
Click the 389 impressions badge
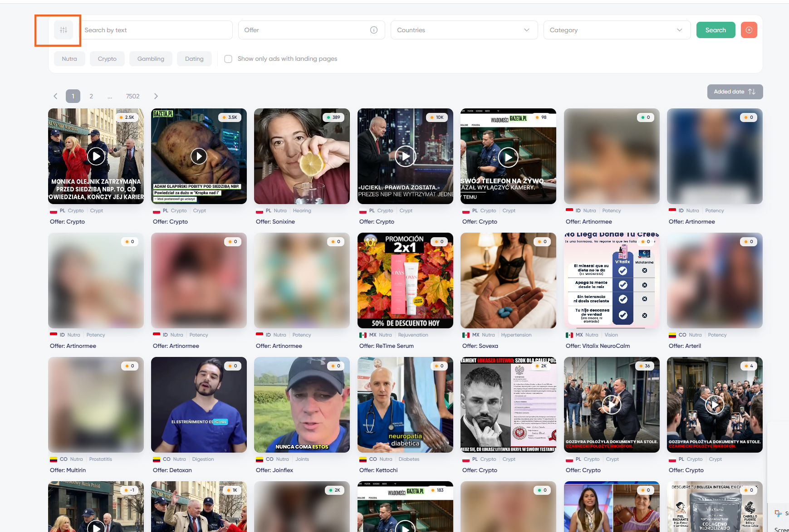pos(333,117)
